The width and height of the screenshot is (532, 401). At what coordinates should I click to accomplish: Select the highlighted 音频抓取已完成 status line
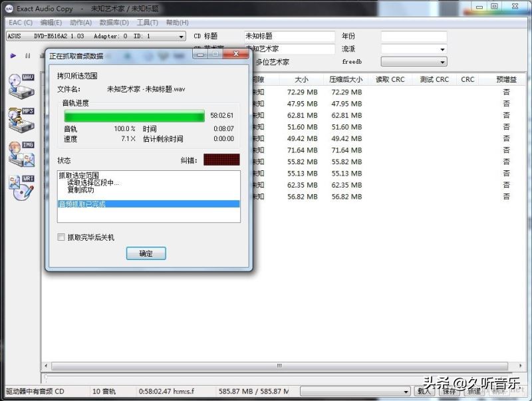pos(149,204)
